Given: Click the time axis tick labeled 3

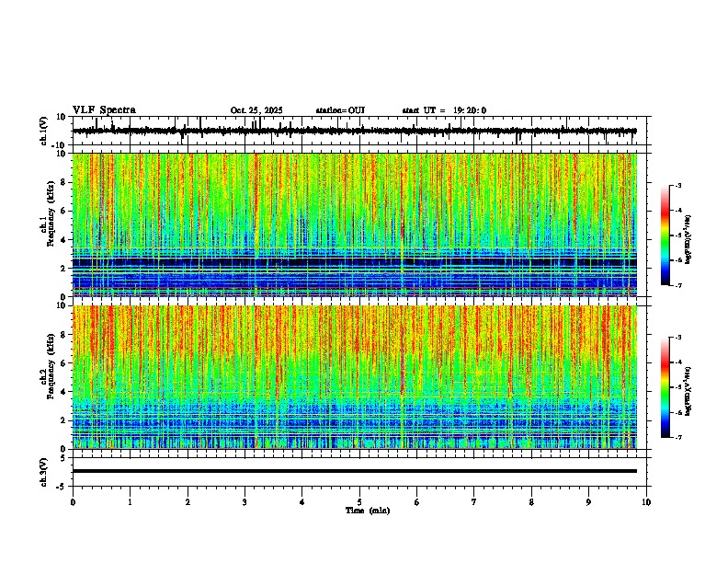Looking at the screenshot, I should coord(245,502).
